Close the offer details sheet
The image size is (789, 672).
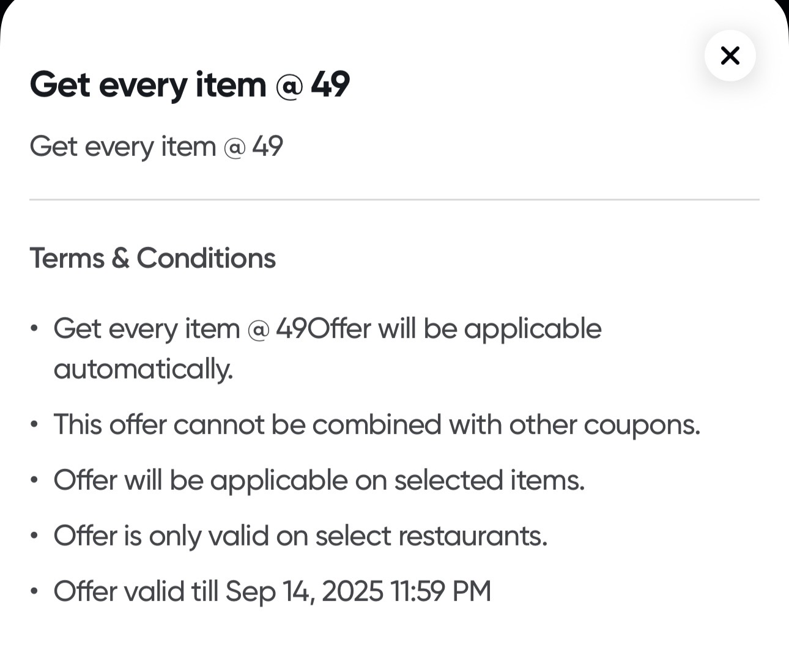pos(730,56)
